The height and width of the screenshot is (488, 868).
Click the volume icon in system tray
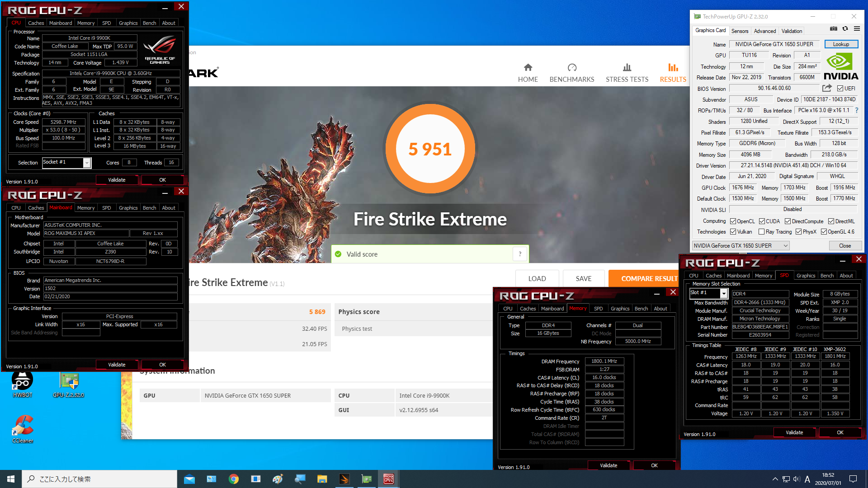tap(796, 479)
